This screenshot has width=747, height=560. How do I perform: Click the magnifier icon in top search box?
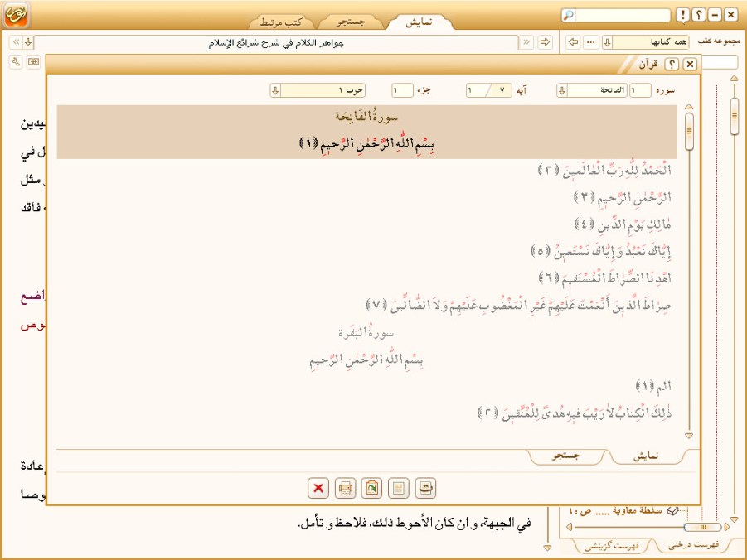pos(568,15)
